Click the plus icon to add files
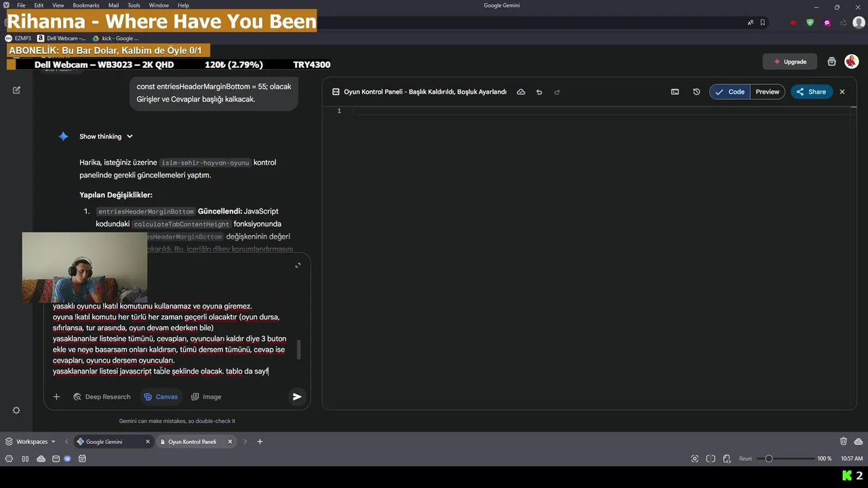868x488 pixels. 56,396
